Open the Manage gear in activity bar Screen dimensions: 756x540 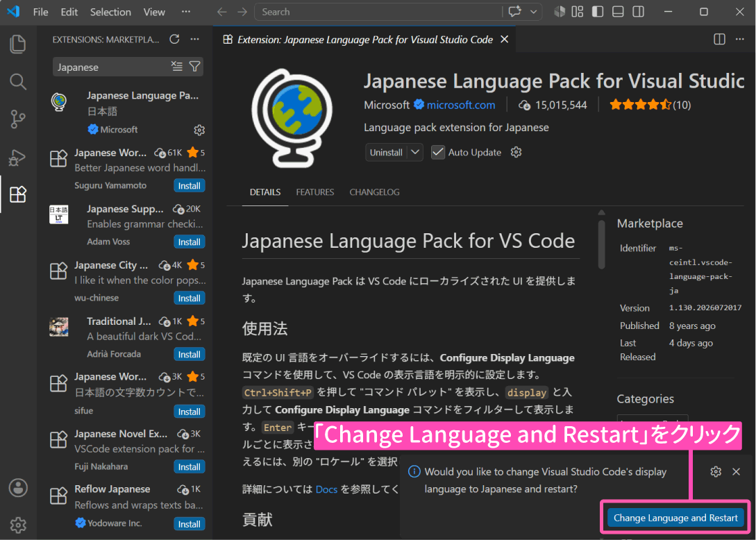(x=18, y=525)
